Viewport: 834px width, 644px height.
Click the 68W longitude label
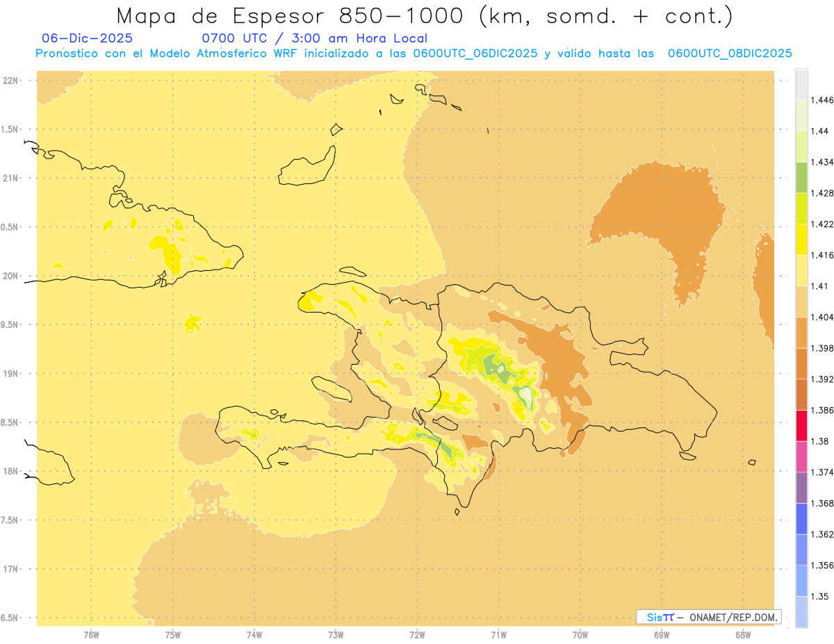coord(743,634)
